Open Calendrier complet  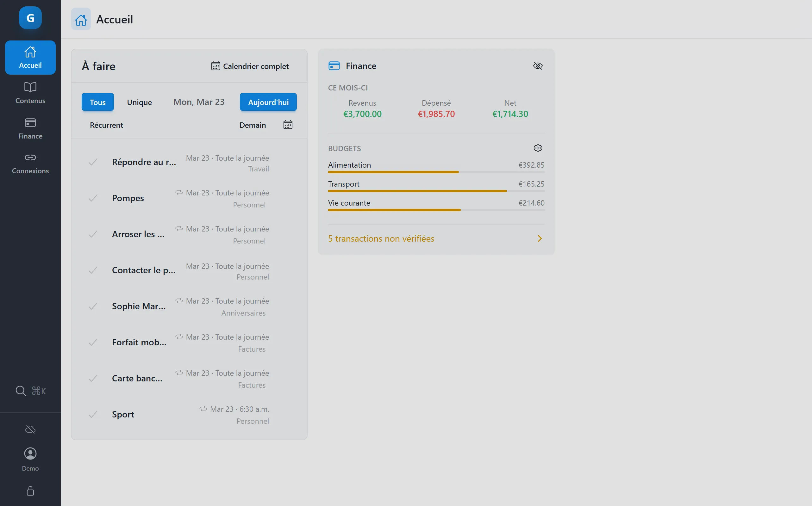[x=250, y=66]
